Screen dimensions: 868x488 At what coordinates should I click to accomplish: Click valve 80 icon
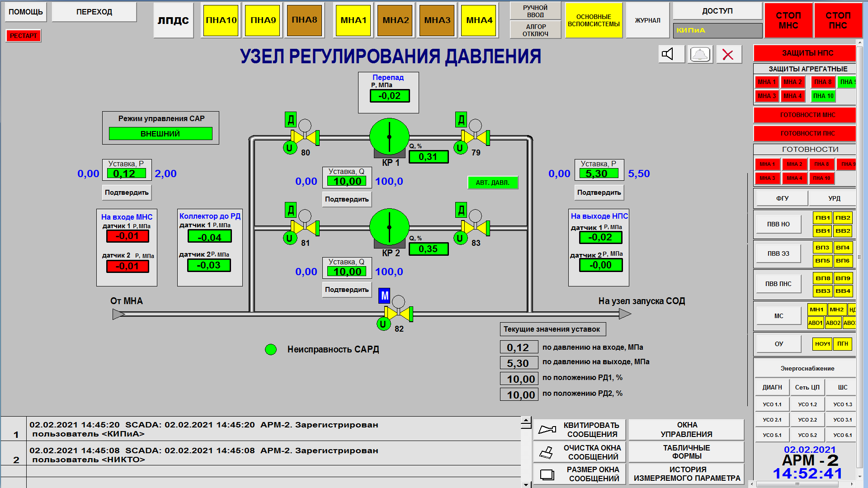click(x=305, y=137)
